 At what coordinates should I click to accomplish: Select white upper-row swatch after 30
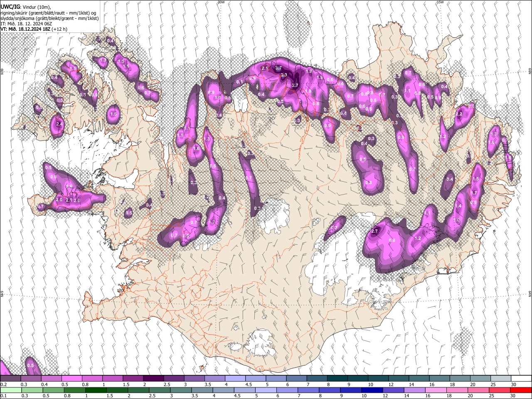coord(521,378)
